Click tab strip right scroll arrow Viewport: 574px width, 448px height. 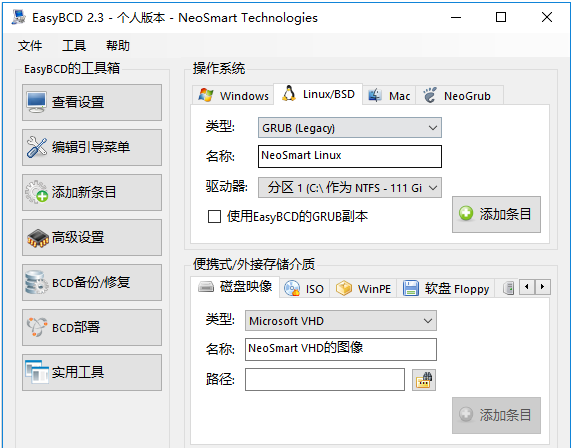(x=543, y=287)
